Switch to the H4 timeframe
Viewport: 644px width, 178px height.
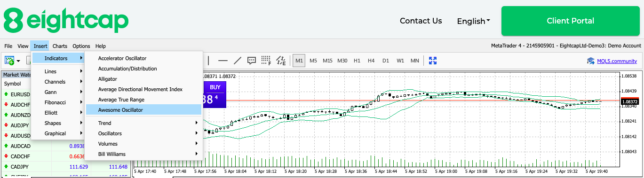click(371, 61)
